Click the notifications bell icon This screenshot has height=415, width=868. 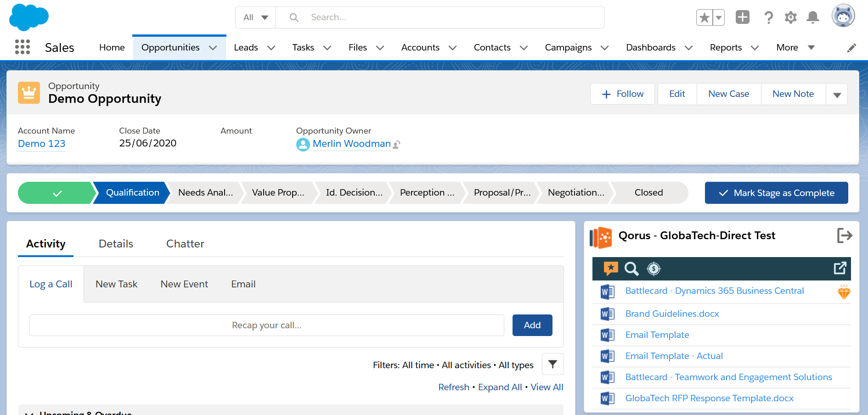[x=812, y=17]
